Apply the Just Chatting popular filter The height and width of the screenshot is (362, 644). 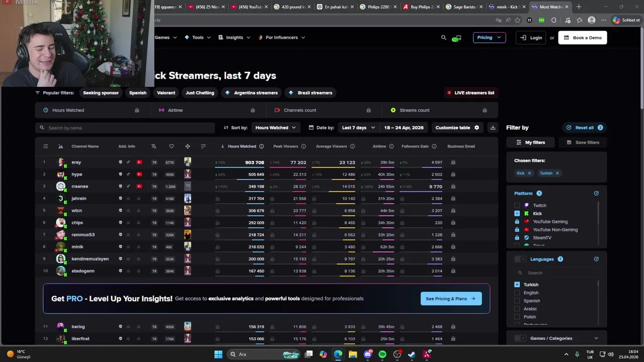pyautogui.click(x=200, y=93)
